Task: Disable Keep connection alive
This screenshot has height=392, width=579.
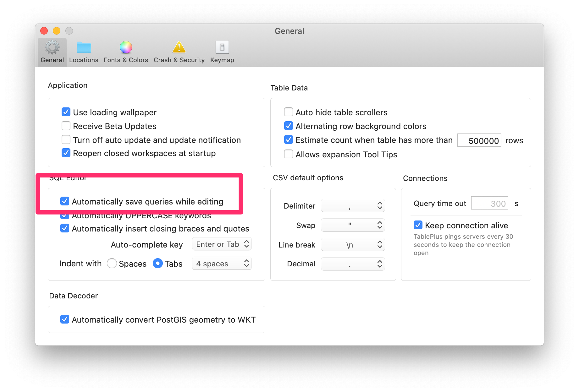Action: [418, 225]
